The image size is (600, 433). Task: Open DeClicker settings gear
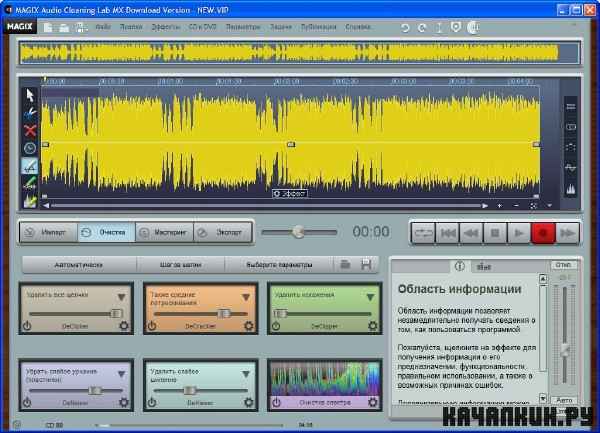coord(124,326)
